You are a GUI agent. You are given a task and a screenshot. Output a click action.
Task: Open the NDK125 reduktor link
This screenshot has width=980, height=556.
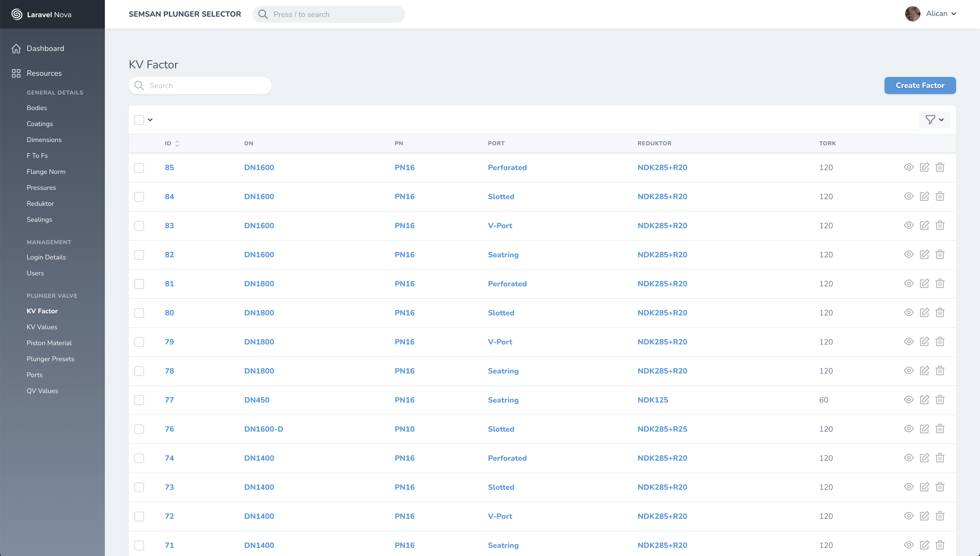[653, 400]
